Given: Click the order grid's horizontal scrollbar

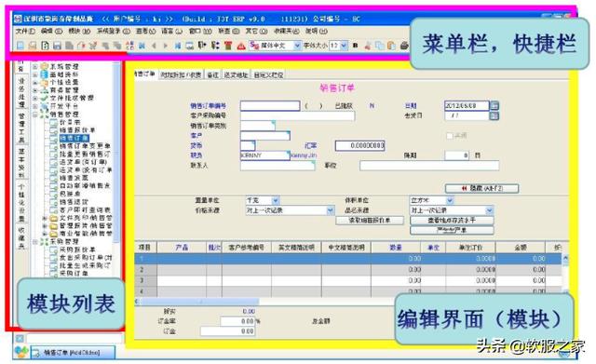Looking at the screenshot, I should click(x=266, y=302).
